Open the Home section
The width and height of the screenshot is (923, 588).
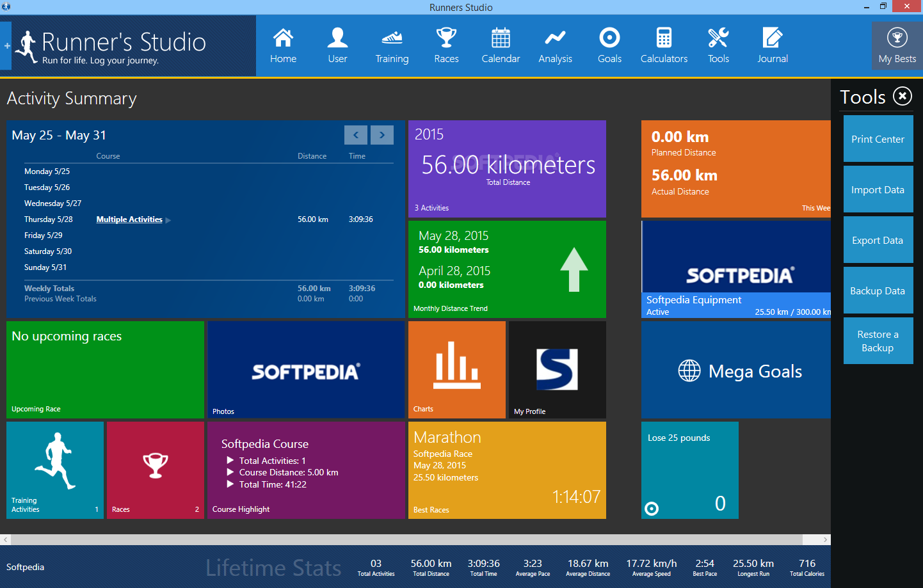tap(283, 45)
